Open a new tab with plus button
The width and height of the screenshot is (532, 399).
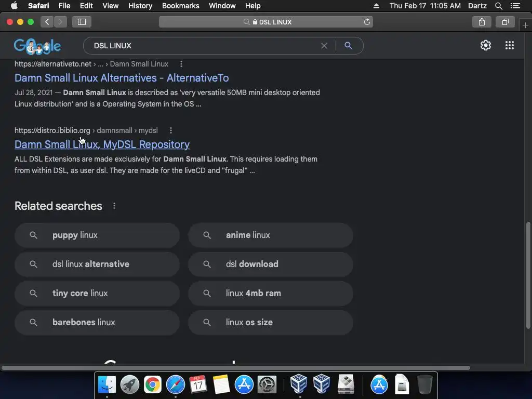click(x=525, y=25)
